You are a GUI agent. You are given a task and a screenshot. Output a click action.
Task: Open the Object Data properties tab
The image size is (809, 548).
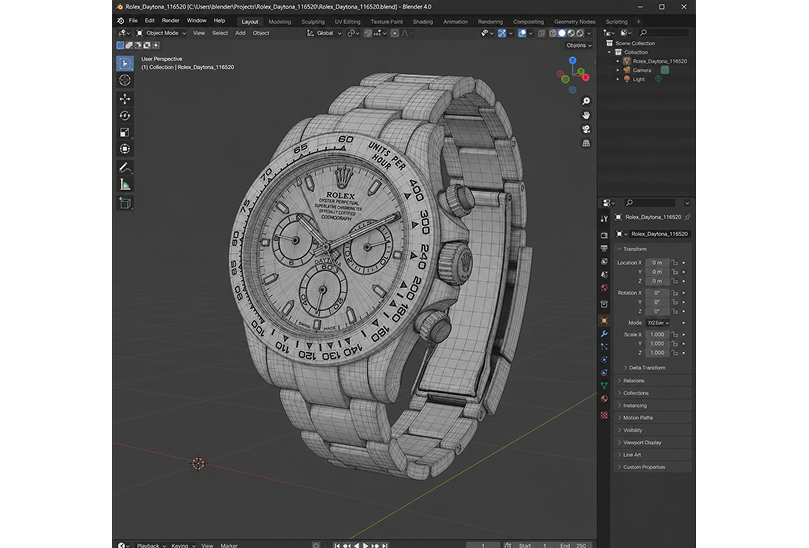(x=604, y=385)
